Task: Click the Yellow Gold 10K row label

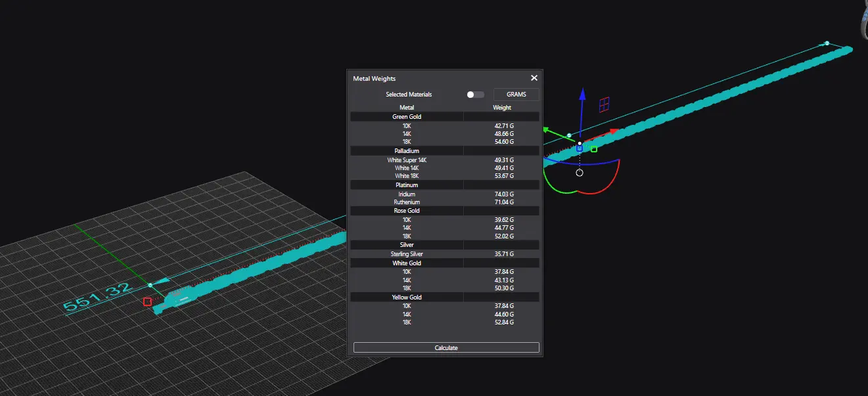Action: pos(407,306)
